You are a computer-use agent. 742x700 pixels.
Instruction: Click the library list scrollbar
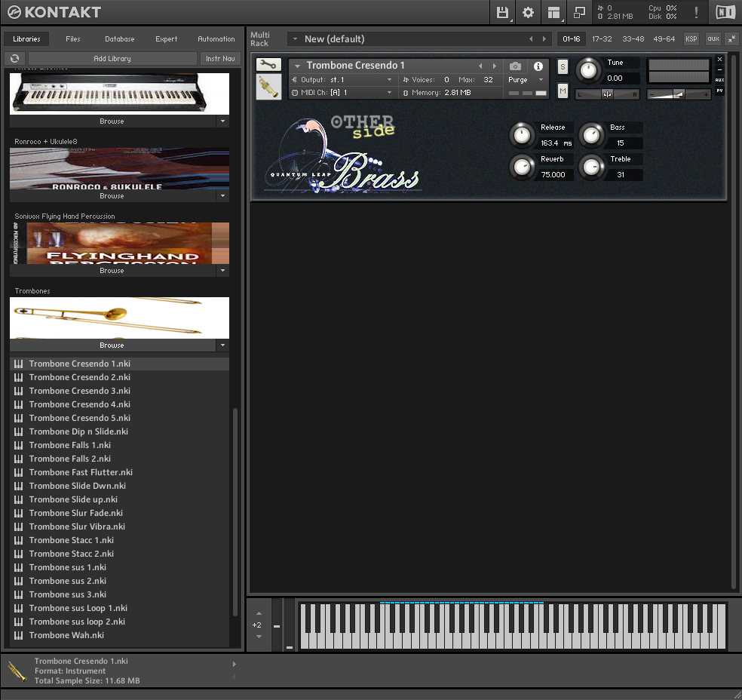235,511
